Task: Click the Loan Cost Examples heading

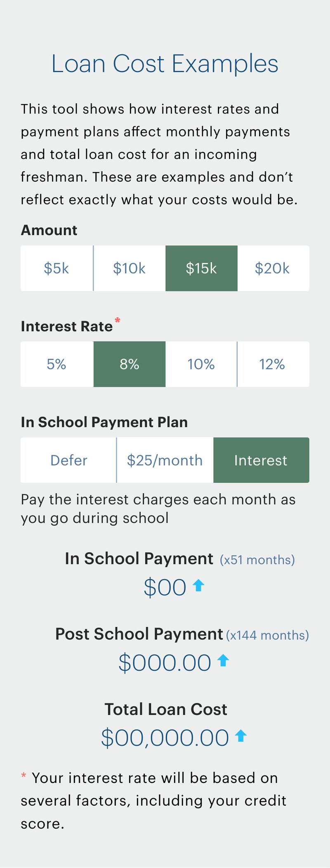Action: (165, 64)
